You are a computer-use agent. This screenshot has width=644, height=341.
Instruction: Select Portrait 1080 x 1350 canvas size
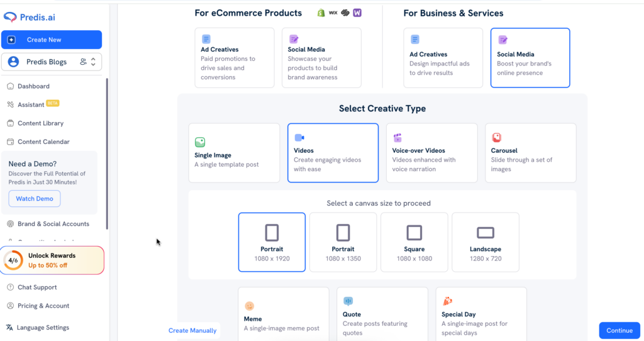pos(343,242)
